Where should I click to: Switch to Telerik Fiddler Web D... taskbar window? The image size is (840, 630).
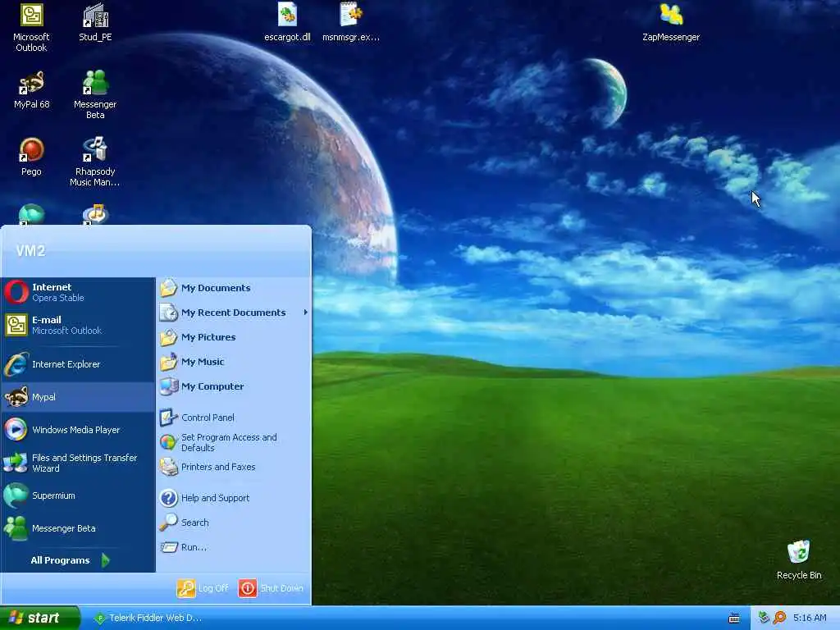pos(148,618)
